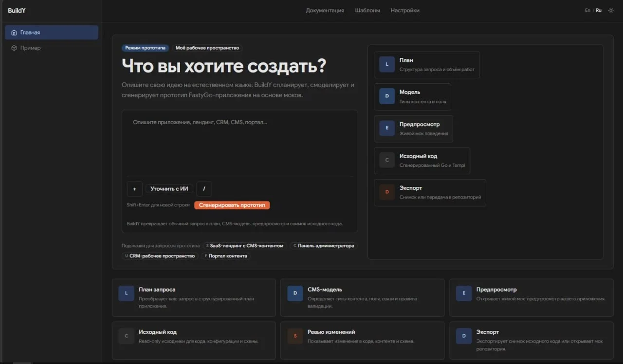
Task: Click the Уточнить с ИИ button
Action: [169, 189]
